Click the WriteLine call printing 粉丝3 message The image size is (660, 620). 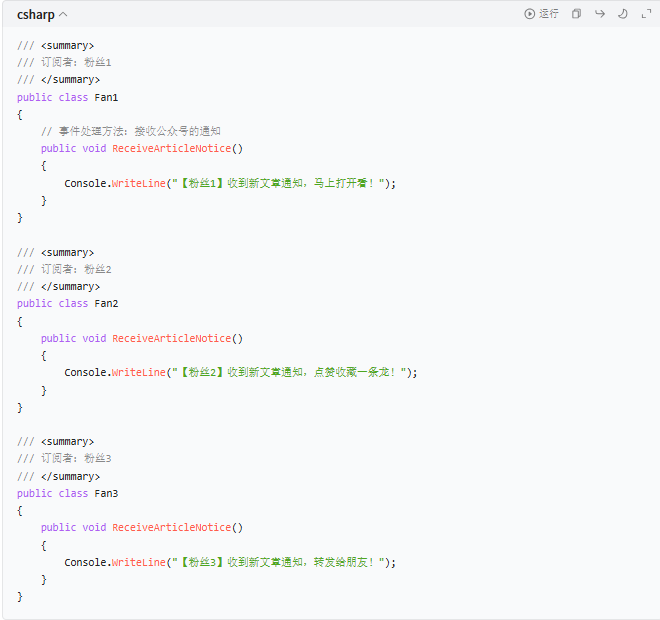point(139,562)
